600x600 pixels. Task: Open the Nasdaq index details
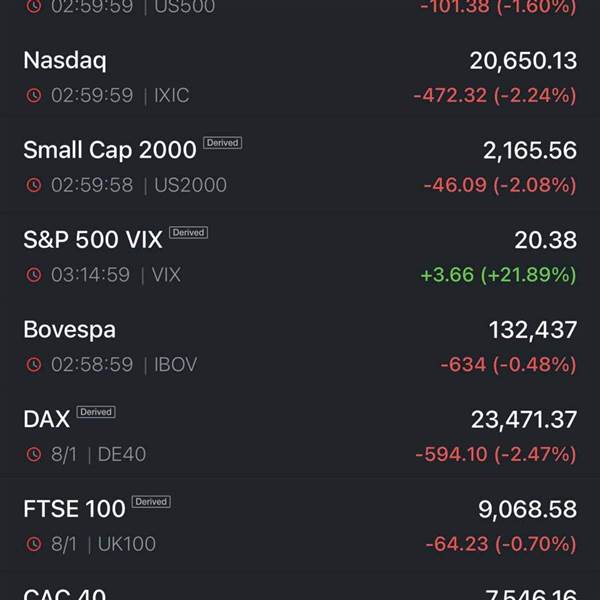point(300,77)
